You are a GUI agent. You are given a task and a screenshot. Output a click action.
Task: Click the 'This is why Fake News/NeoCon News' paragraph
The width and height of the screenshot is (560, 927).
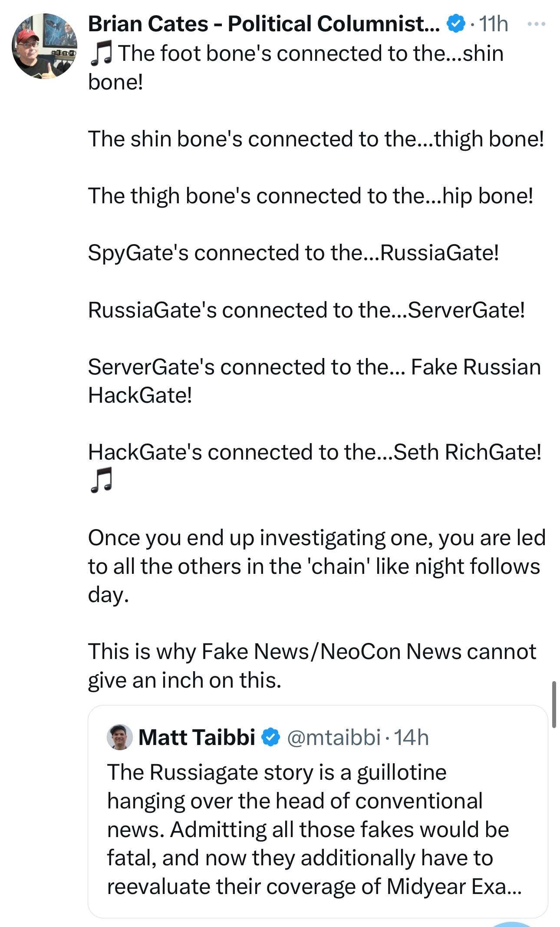point(312,665)
